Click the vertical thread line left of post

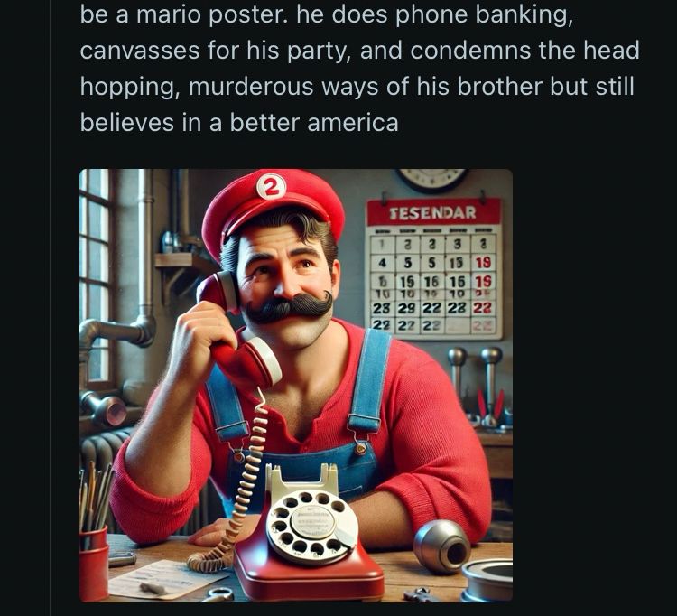coord(51,308)
